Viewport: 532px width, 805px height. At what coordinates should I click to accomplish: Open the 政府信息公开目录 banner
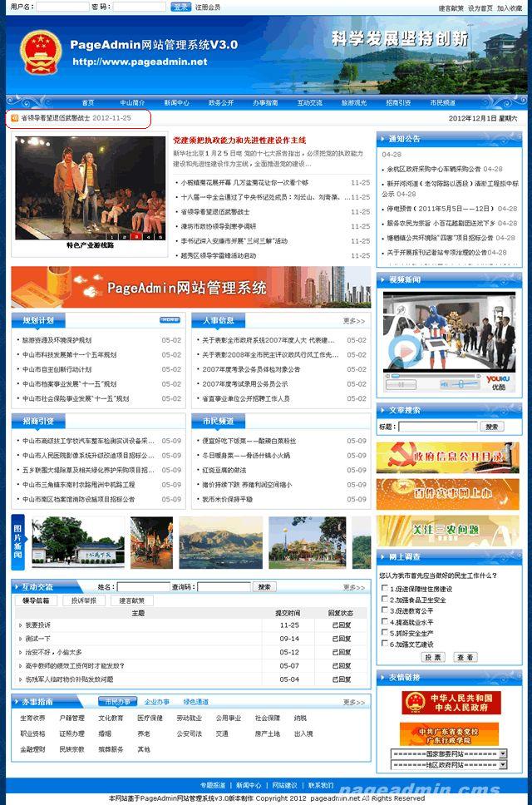tap(448, 457)
